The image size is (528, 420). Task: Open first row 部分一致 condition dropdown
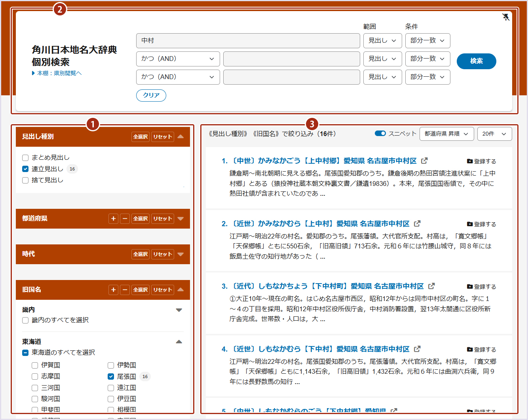pos(428,41)
